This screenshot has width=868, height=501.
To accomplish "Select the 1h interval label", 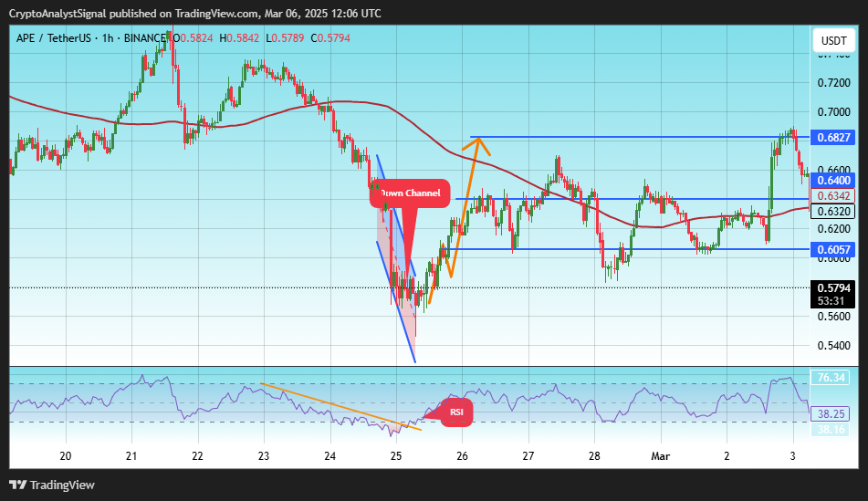I will [108, 38].
